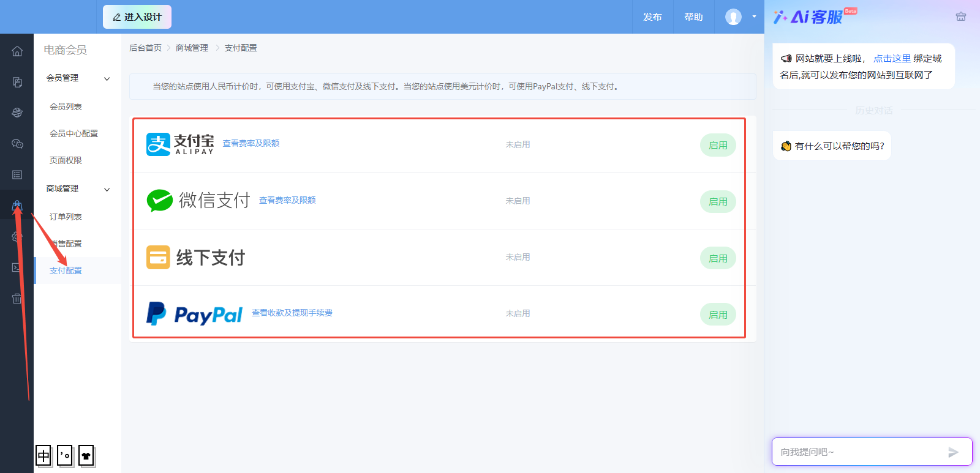
Task: Select 会员中心配置 menu item
Action: (x=73, y=133)
